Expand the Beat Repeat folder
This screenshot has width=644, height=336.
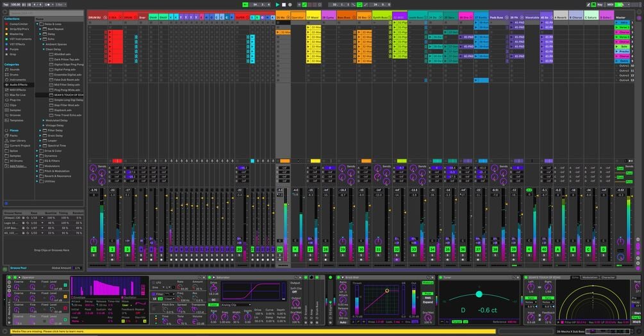coord(40,29)
